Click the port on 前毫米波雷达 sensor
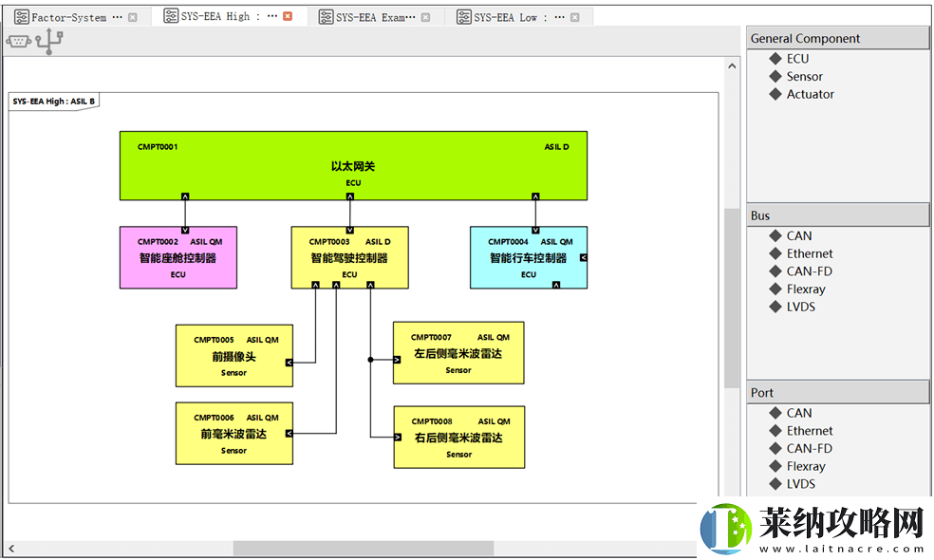Viewport: 934px width, 560px height. click(x=289, y=433)
